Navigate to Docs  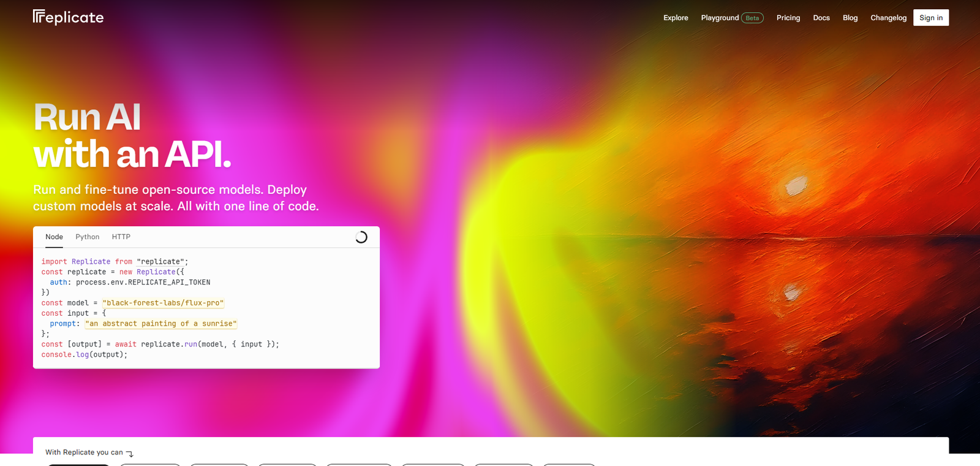[821, 18]
